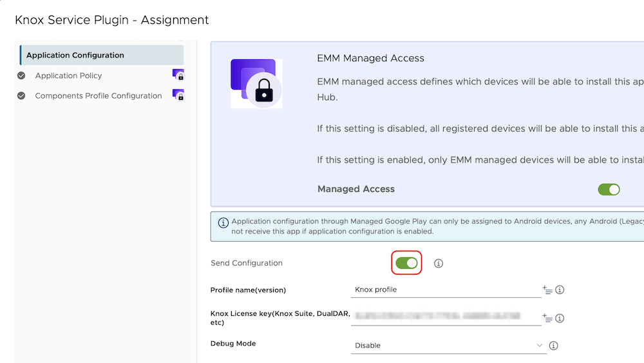Turn off the Send Configuration switch

pyautogui.click(x=406, y=263)
